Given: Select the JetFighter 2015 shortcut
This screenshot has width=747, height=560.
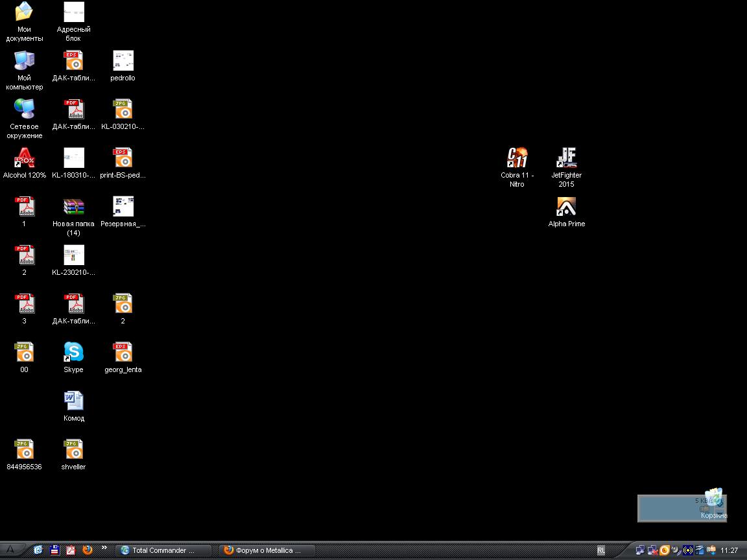Looking at the screenshot, I should [x=566, y=158].
